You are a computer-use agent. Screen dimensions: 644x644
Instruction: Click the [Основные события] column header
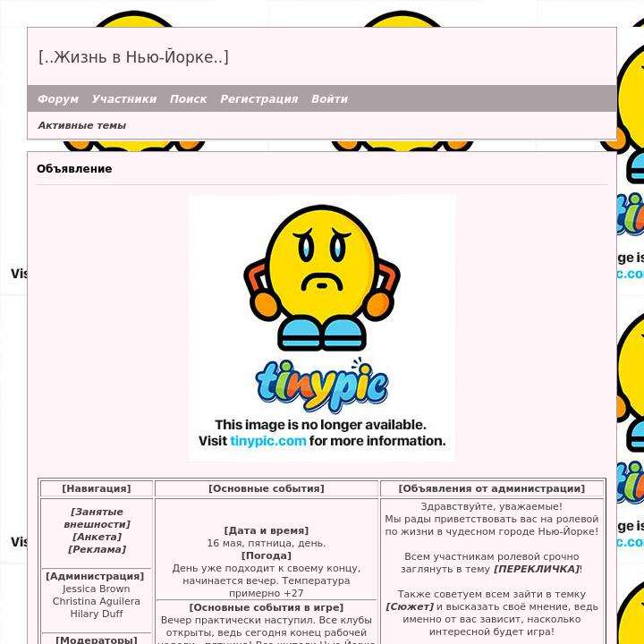click(267, 488)
